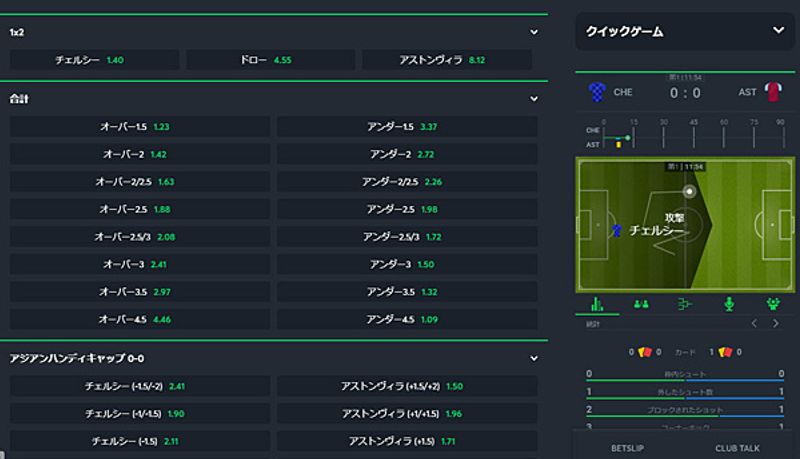Collapse the 1x2 market section
800x459 pixels.
click(x=534, y=32)
